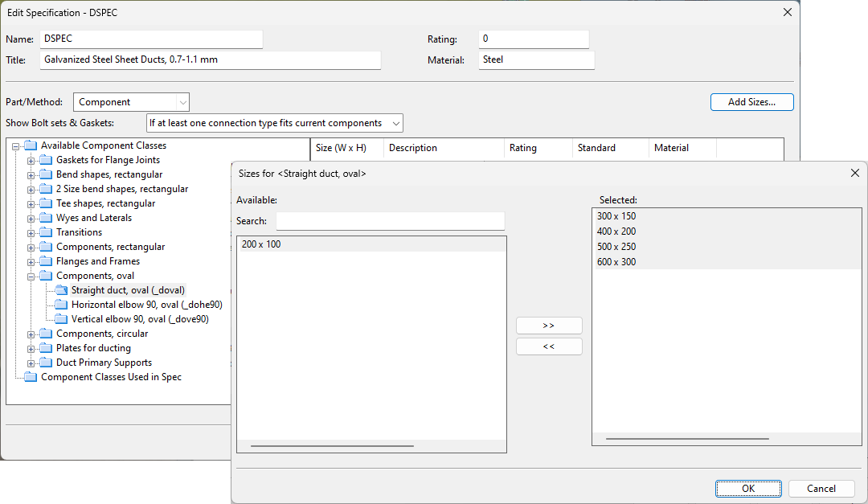Select 400 x 200 in Selected list
This screenshot has height=504, width=868.
point(616,232)
